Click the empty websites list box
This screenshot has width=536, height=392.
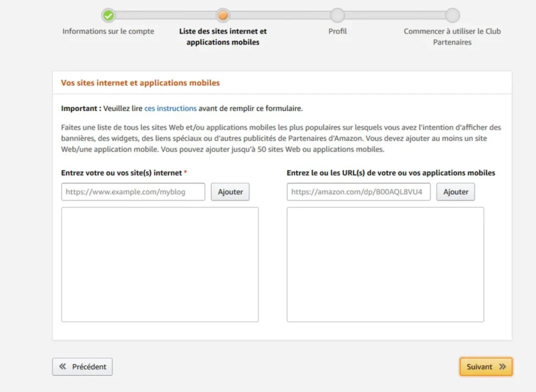160,264
